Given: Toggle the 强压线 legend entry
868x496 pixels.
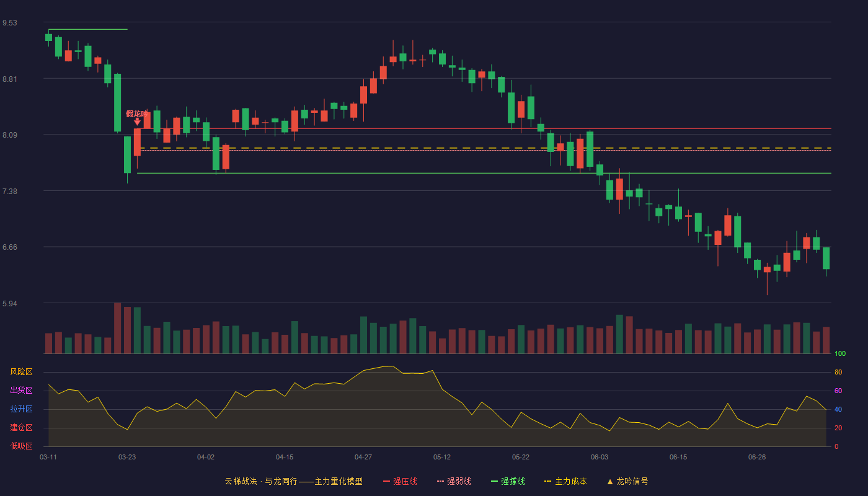Looking at the screenshot, I should click(400, 481).
